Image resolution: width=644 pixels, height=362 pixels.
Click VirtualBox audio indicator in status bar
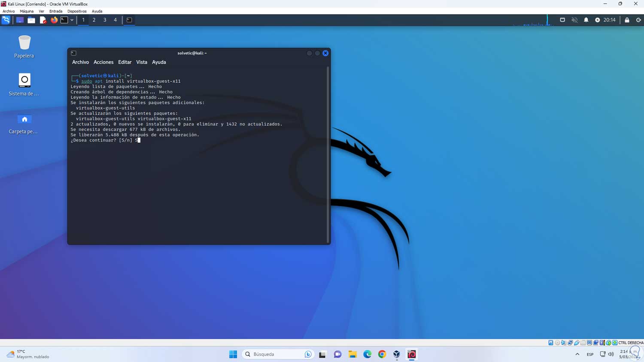point(564,343)
